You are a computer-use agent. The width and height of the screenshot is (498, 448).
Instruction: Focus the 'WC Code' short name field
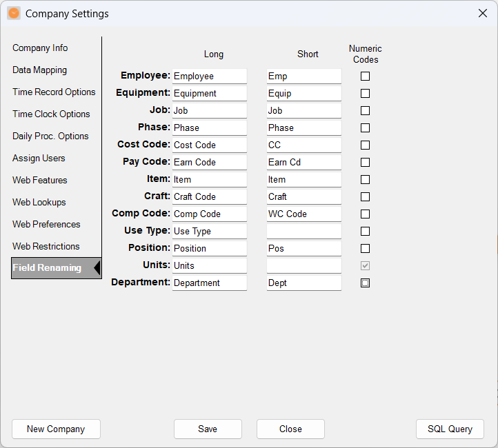304,214
